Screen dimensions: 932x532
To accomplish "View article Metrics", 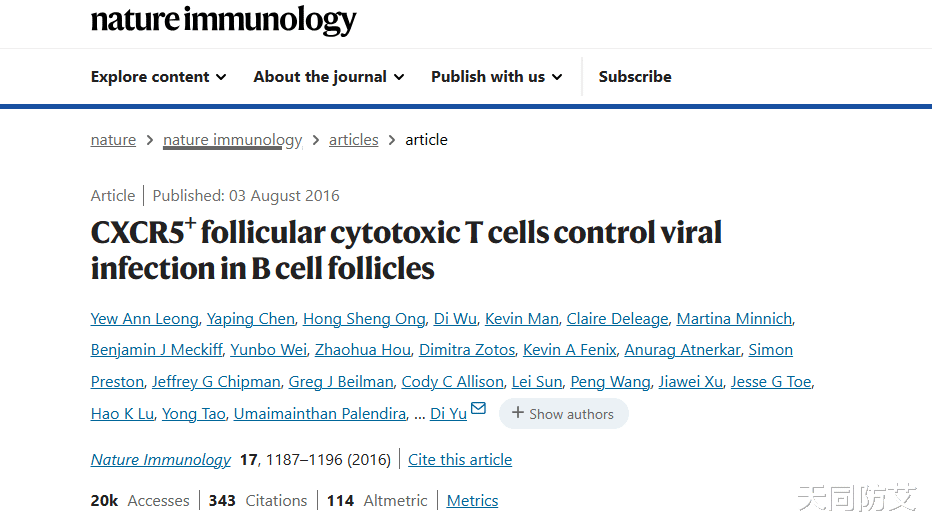I will [473, 500].
